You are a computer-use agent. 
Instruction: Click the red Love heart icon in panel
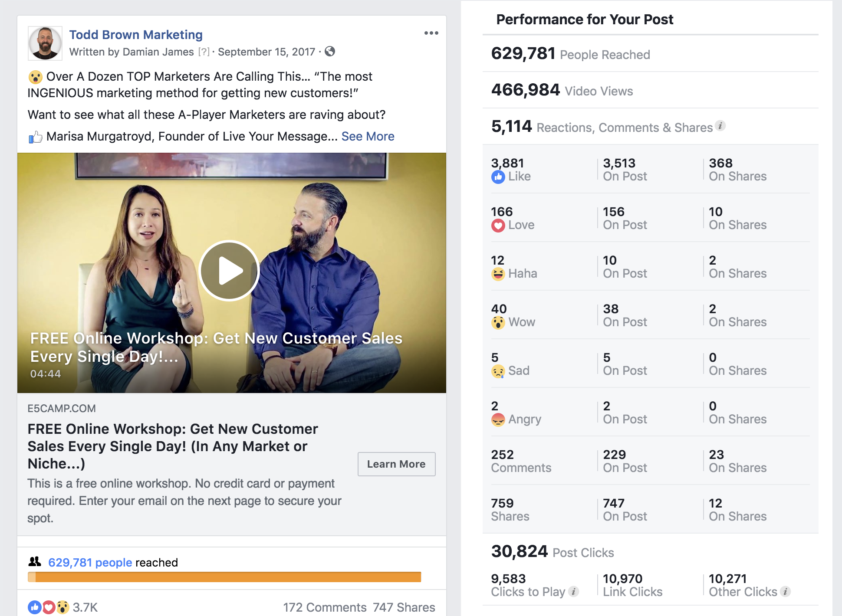tap(498, 225)
